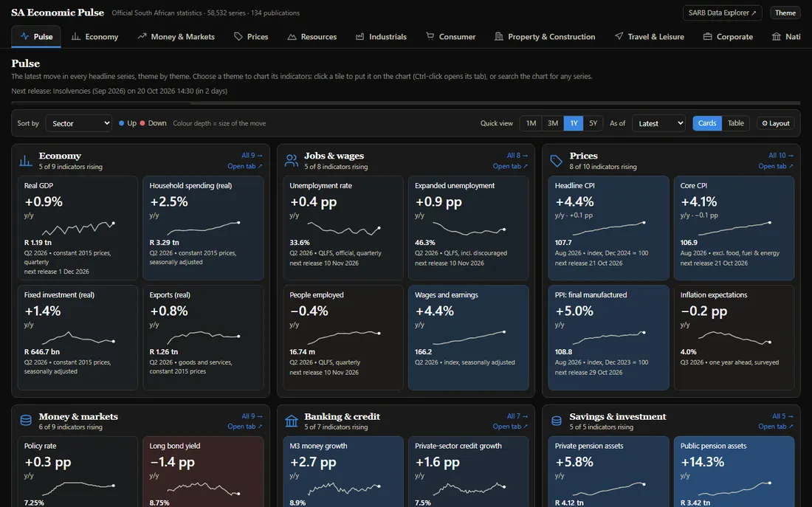Viewport: 812px width, 507px height.
Task: Expand all 10 Prices indicators
Action: click(781, 156)
